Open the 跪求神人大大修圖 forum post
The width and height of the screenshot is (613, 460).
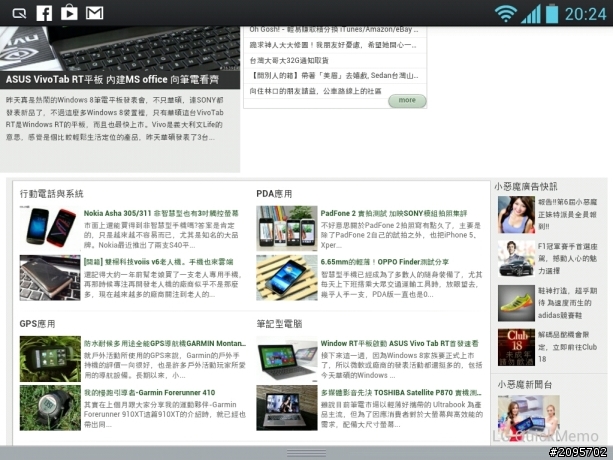[x=333, y=45]
